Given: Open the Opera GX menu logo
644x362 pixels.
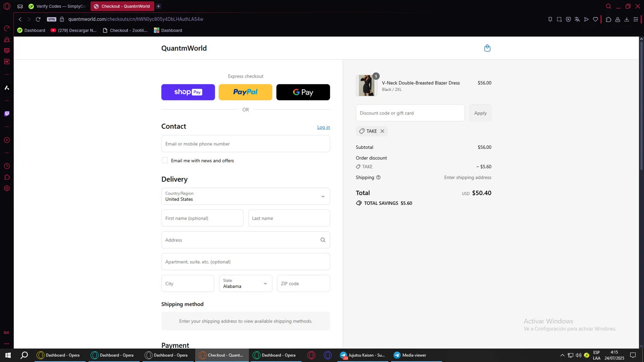Looking at the screenshot, I should tap(7, 6).
